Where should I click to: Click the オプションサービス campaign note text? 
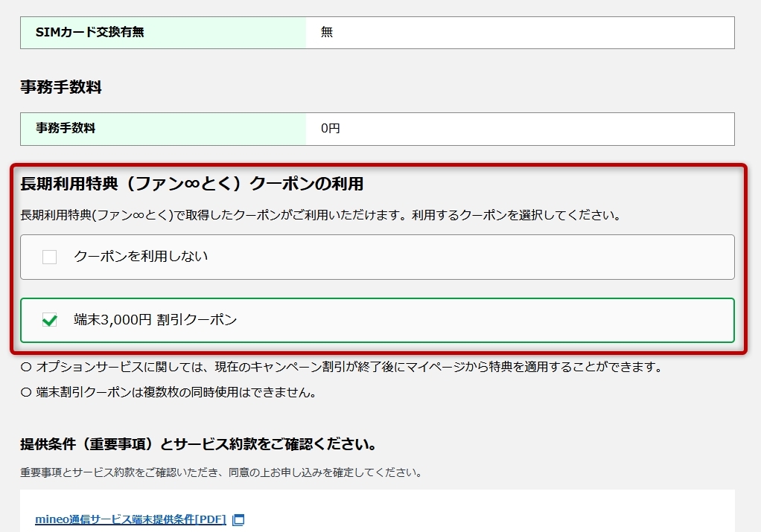(x=348, y=367)
